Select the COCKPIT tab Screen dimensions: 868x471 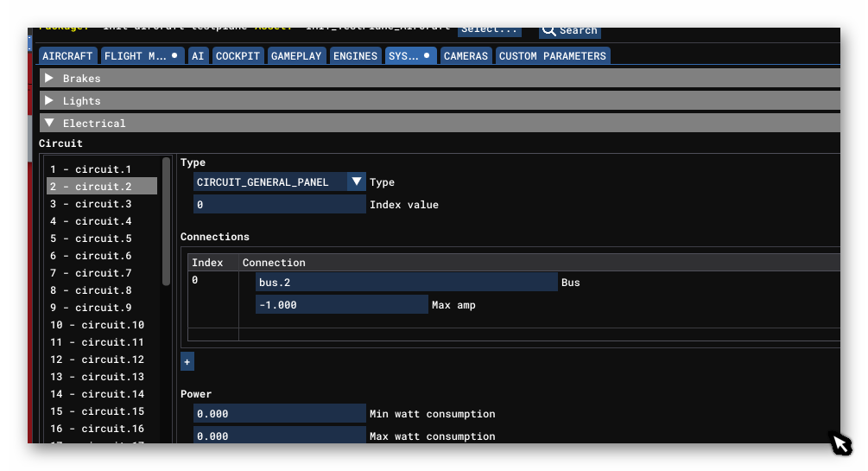(238, 56)
